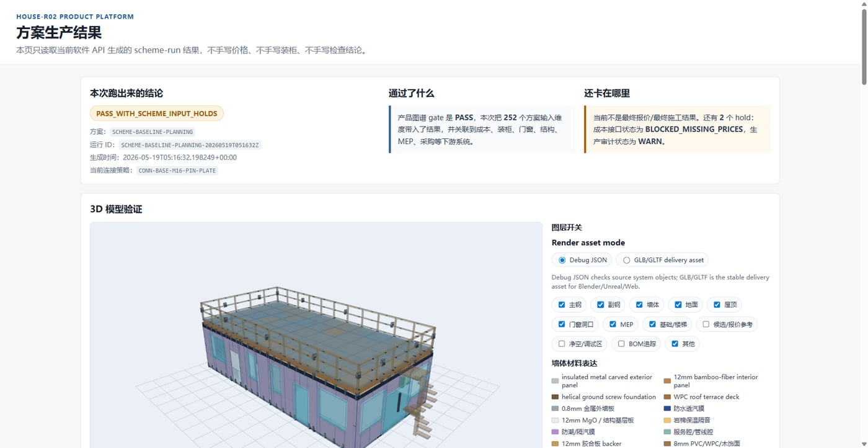Toggle the 屋顶 layer checkbox
Screen dimensions: 868x448
[x=717, y=305]
